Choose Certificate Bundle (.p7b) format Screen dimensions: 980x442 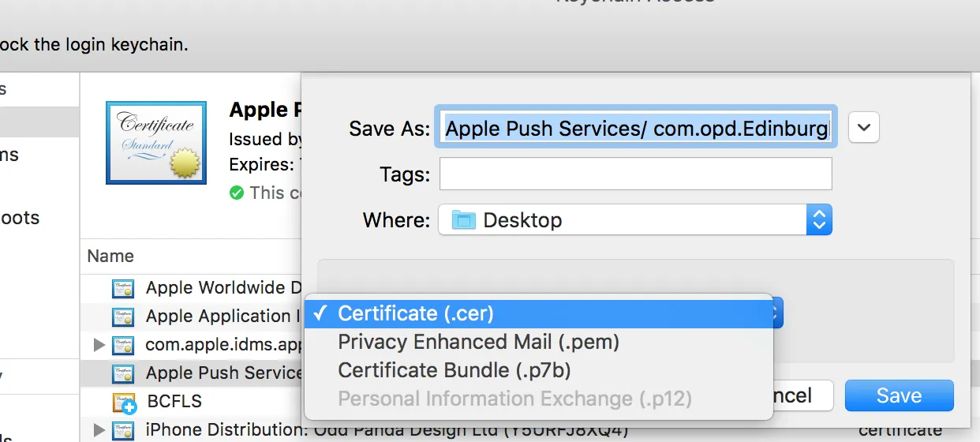tap(538, 370)
